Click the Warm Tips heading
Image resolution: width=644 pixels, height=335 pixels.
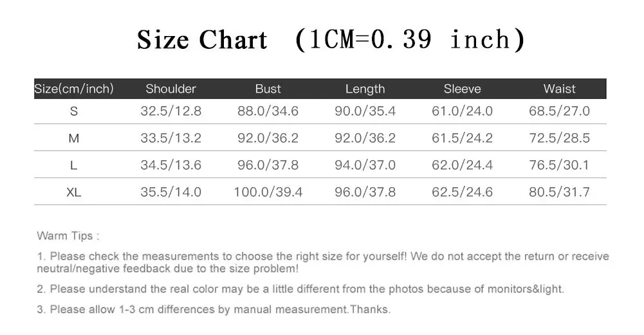point(68,236)
